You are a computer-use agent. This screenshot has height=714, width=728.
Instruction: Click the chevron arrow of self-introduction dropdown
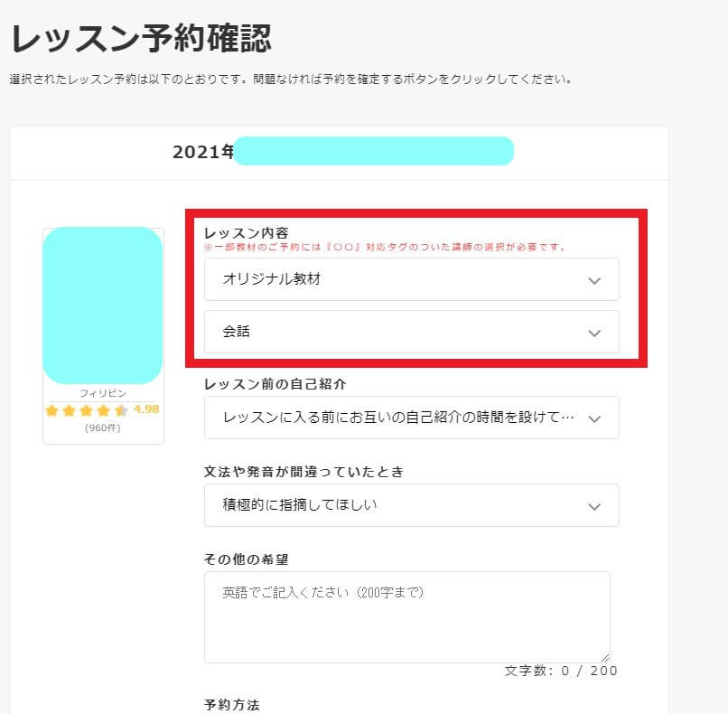[x=594, y=419]
